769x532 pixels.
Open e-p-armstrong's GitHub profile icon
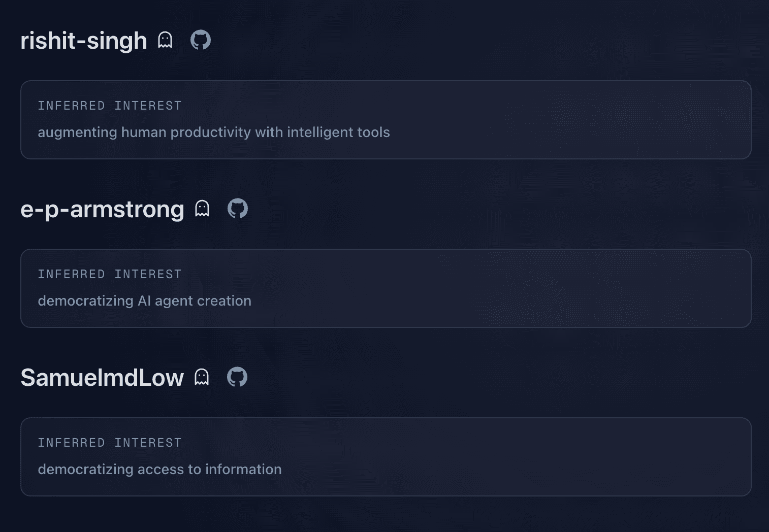coord(238,209)
